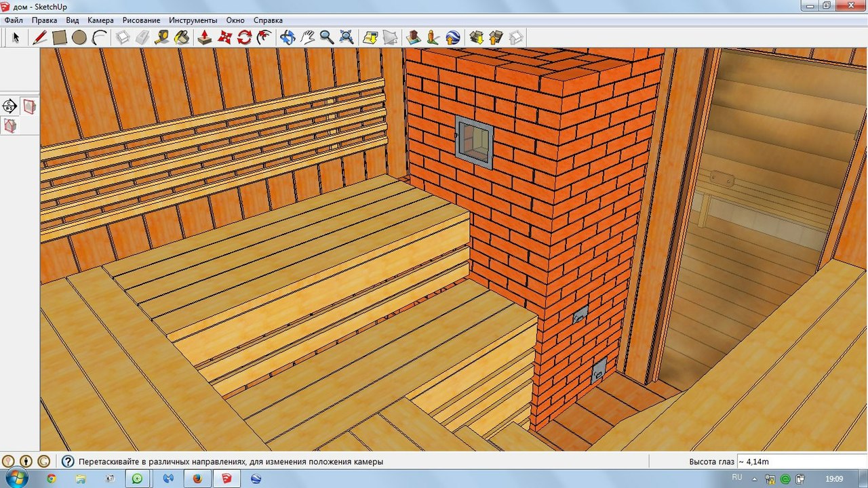
Task: Click the Высота глаз value field
Action: pyautogui.click(x=800, y=462)
